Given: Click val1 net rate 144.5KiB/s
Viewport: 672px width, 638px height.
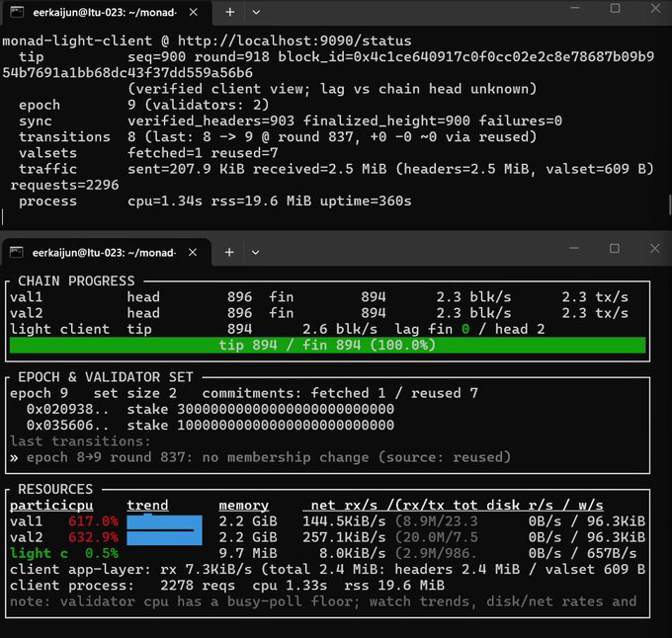Looking at the screenshot, I should (x=344, y=521).
